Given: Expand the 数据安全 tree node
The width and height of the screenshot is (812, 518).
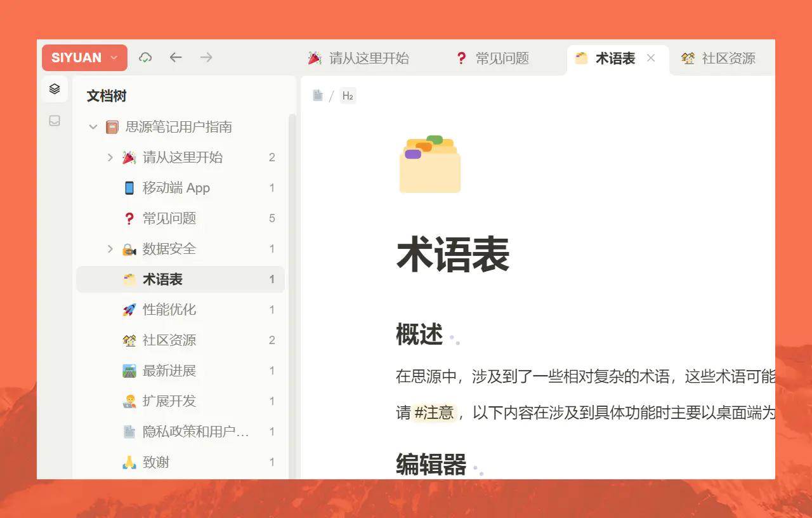Looking at the screenshot, I should [x=110, y=249].
